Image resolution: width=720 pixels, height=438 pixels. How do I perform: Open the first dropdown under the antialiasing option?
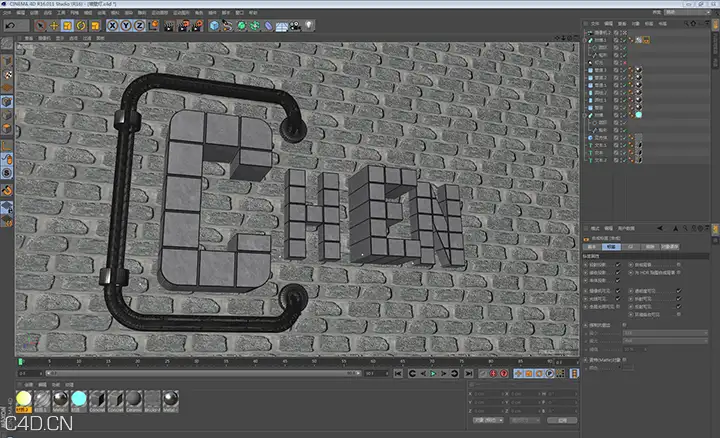[x=665, y=333]
